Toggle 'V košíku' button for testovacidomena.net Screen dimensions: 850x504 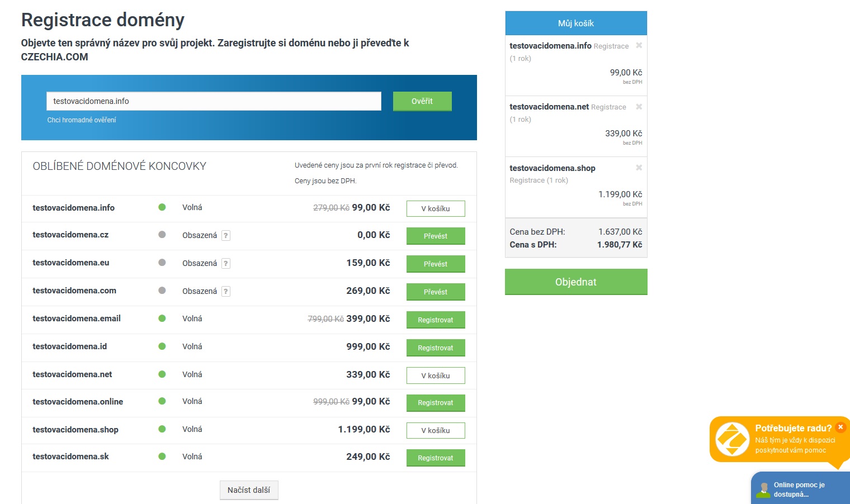click(435, 375)
